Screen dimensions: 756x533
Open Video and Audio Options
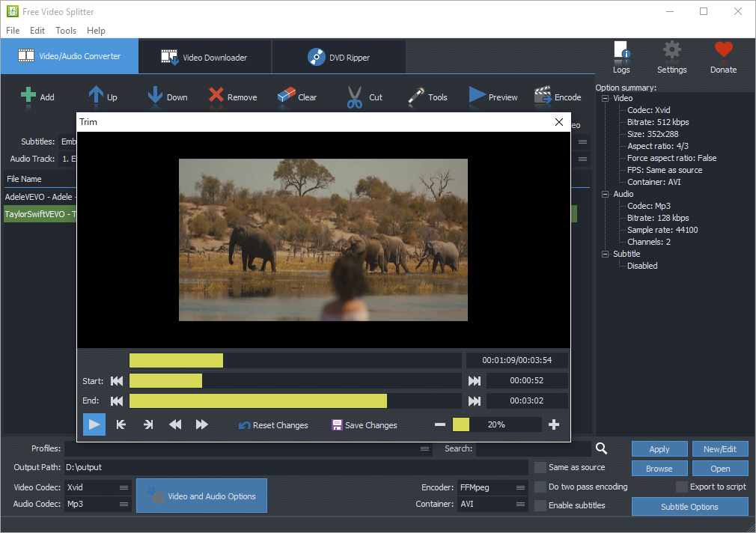tap(201, 496)
